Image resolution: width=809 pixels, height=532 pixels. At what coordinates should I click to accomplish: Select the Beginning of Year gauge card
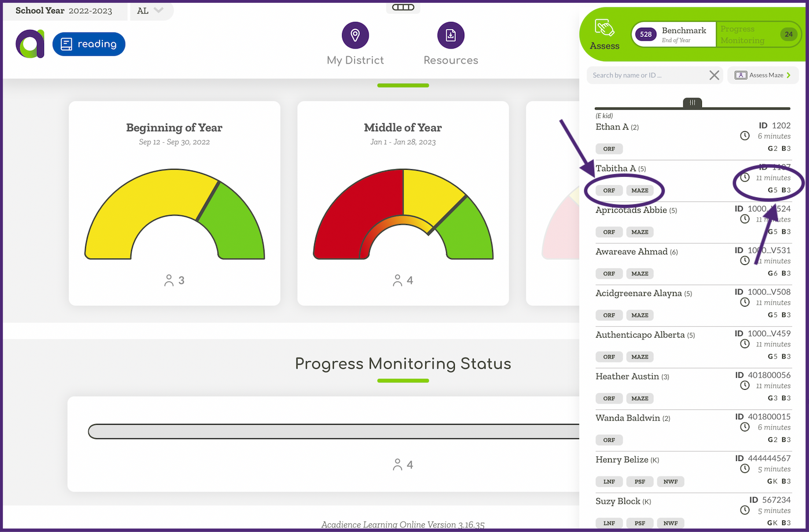174,204
